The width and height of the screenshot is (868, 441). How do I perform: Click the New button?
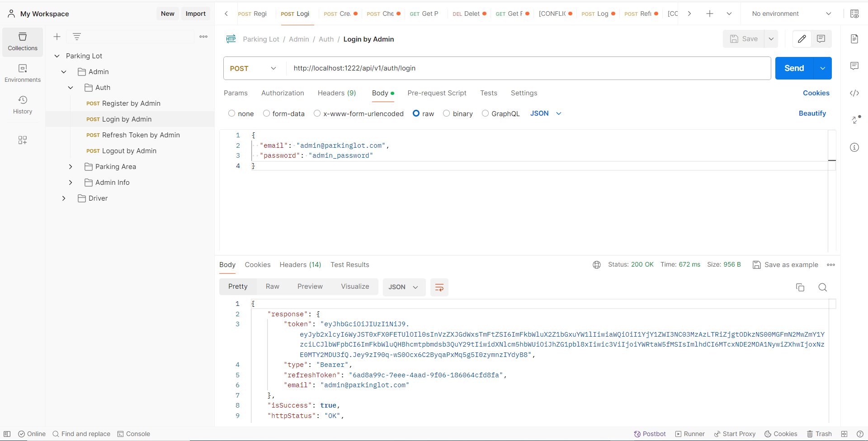tap(167, 14)
